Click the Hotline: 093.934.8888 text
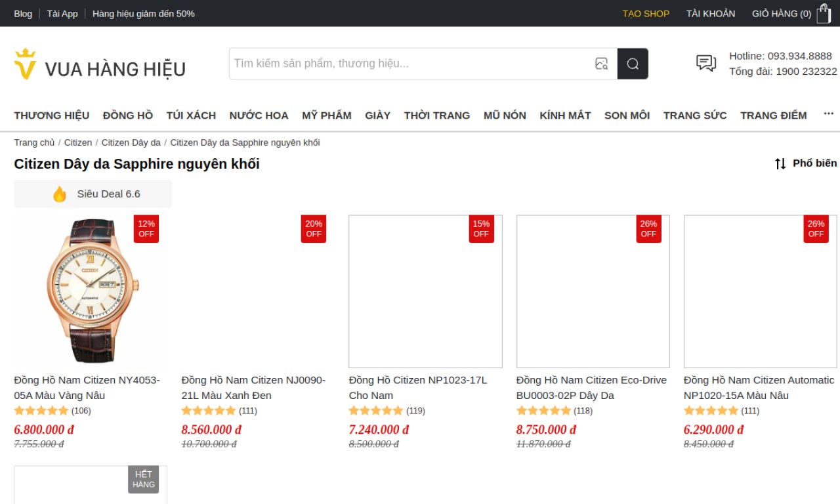This screenshot has width=840, height=504. [x=780, y=56]
